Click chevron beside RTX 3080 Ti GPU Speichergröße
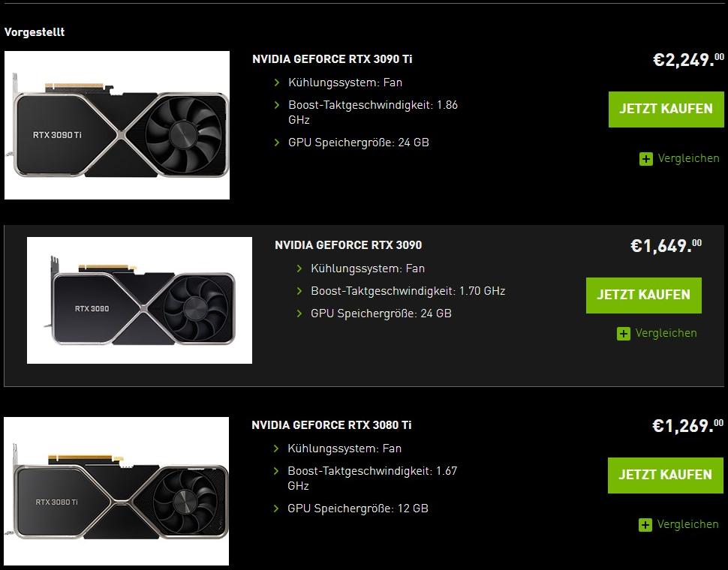 point(276,508)
